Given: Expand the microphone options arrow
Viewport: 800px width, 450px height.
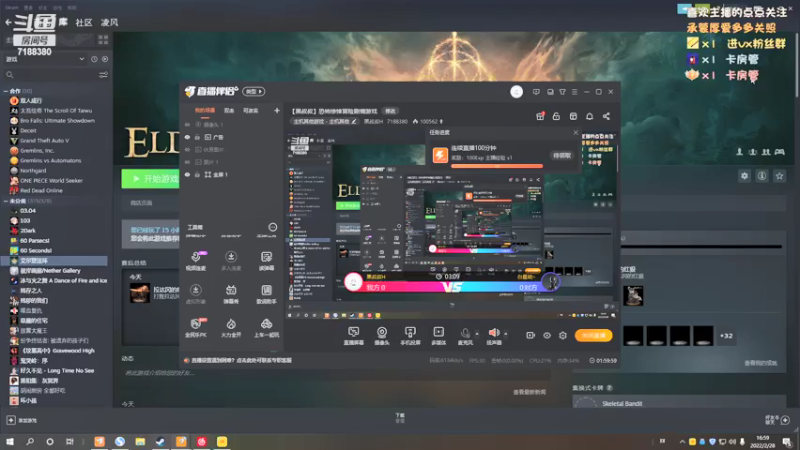Looking at the screenshot, I should click(x=477, y=334).
